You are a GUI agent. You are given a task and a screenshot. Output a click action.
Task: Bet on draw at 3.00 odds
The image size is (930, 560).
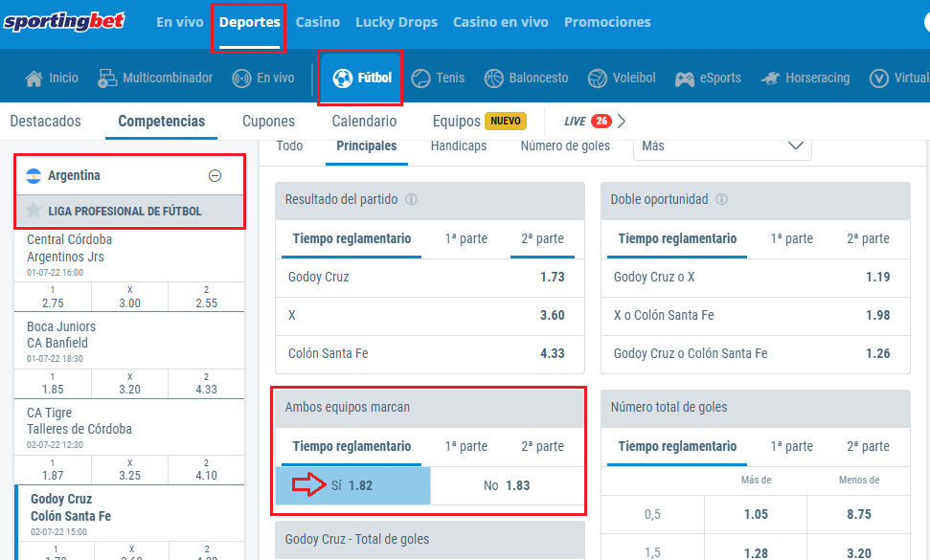coord(130,297)
